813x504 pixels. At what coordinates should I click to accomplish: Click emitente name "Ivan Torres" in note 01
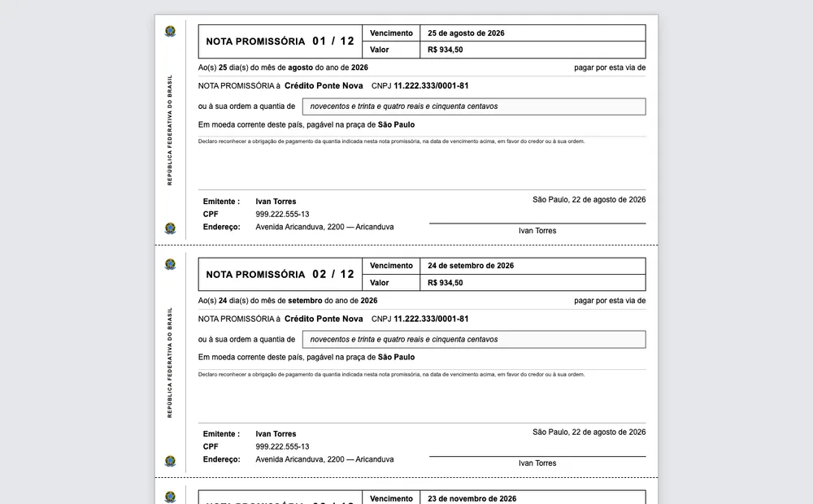click(276, 202)
